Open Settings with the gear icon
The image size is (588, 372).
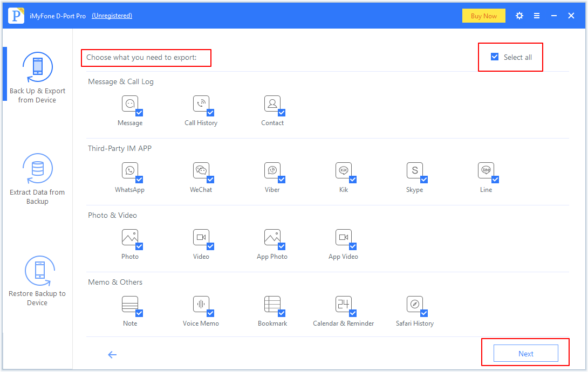519,16
